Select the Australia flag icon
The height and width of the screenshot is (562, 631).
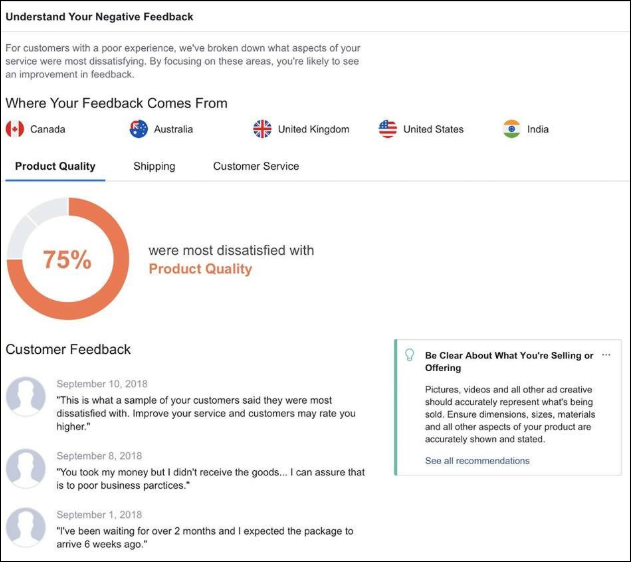pyautogui.click(x=139, y=129)
